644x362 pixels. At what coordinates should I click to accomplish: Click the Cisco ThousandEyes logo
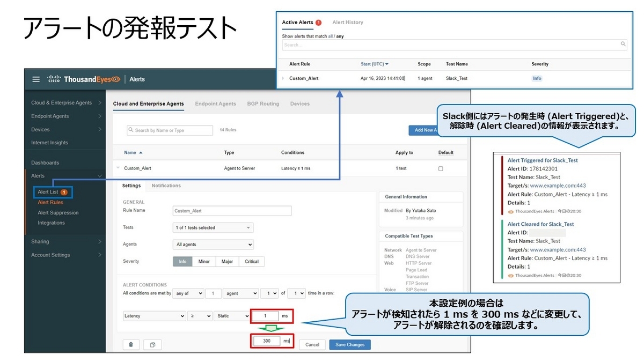[84, 79]
